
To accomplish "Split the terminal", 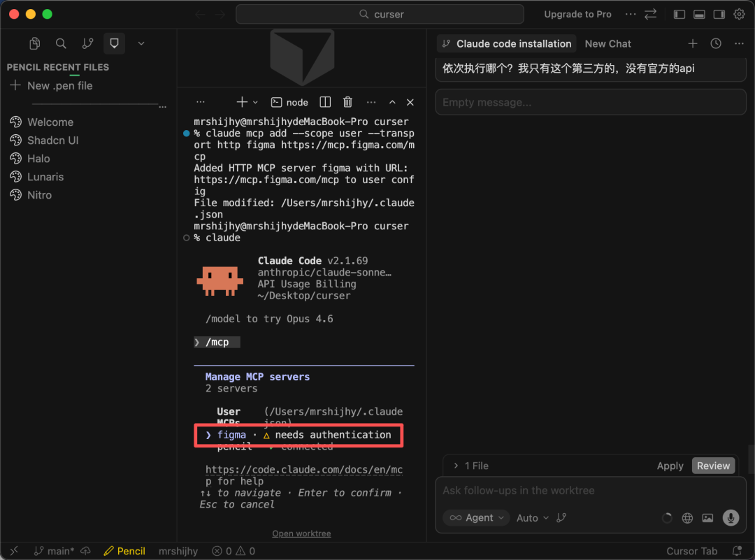I will click(x=325, y=102).
